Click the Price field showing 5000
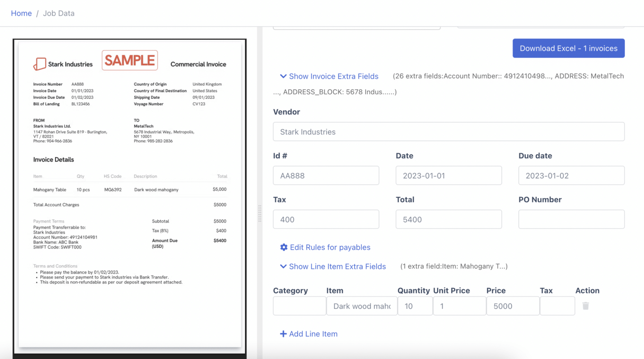Viewport: 644px width, 359px height. 513,306
